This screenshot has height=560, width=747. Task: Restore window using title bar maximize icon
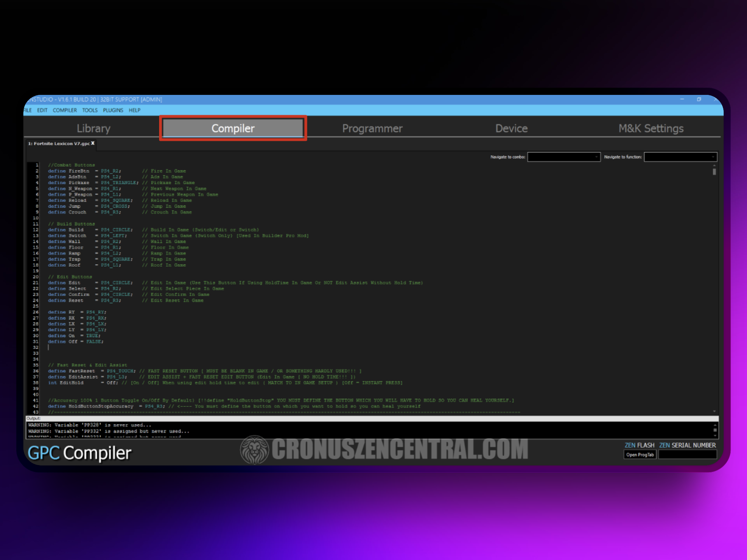[x=699, y=100]
